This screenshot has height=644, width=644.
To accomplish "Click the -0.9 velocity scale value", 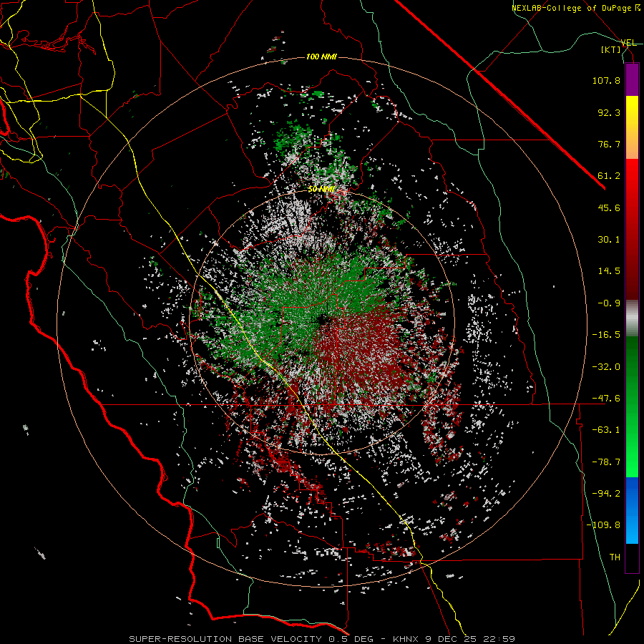I will coord(609,303).
